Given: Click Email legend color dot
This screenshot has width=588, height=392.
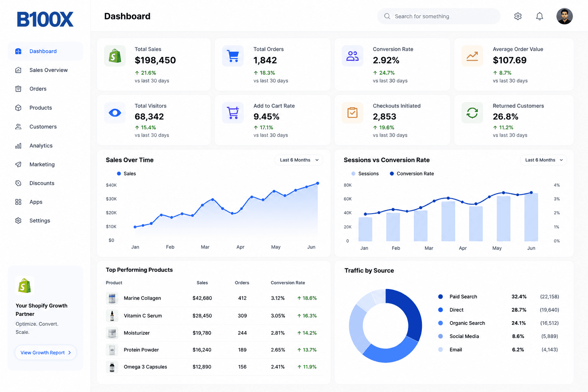Looking at the screenshot, I should click(x=441, y=350).
